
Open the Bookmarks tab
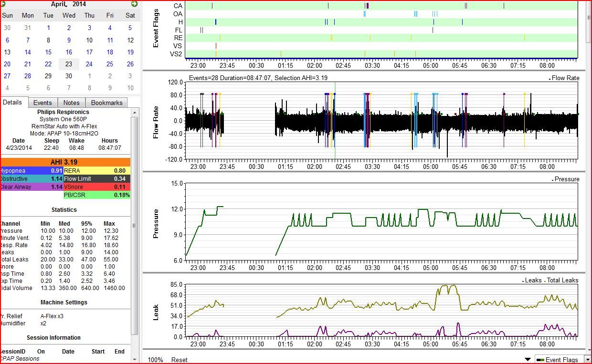pyautogui.click(x=107, y=103)
